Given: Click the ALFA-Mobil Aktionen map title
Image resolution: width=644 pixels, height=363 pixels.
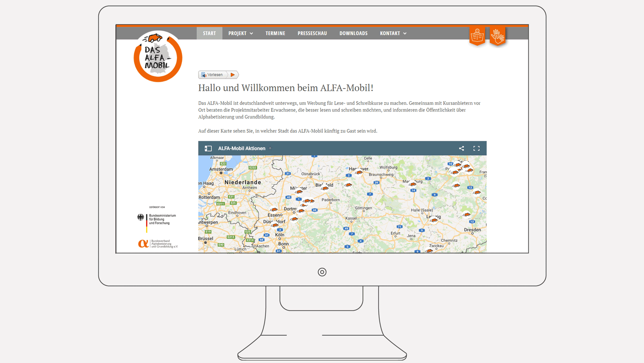Looking at the screenshot, I should [242, 148].
